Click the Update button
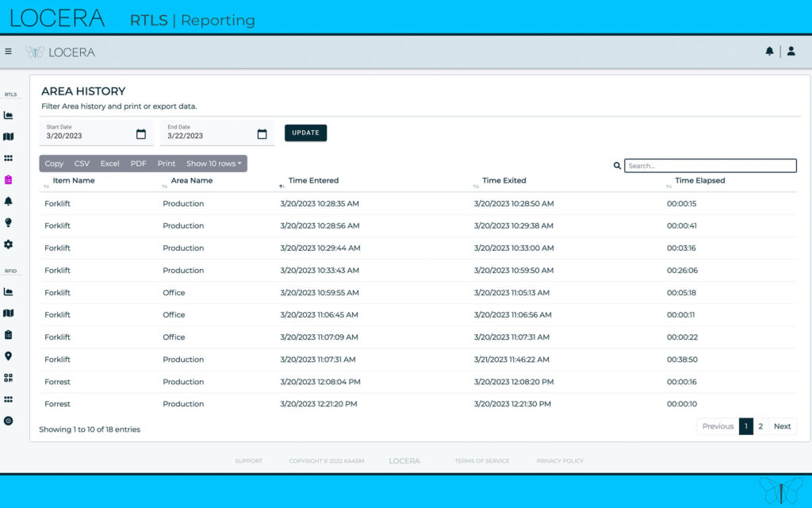812x508 pixels. click(305, 133)
